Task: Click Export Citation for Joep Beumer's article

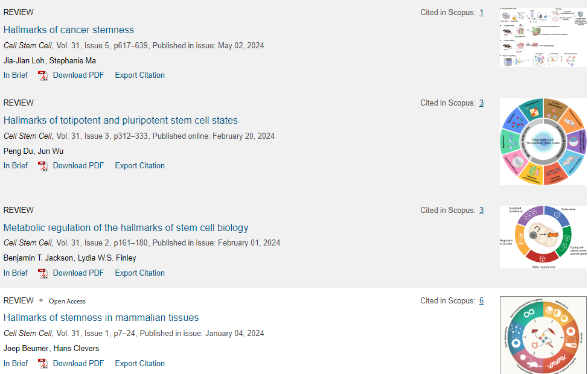Action: click(x=139, y=364)
